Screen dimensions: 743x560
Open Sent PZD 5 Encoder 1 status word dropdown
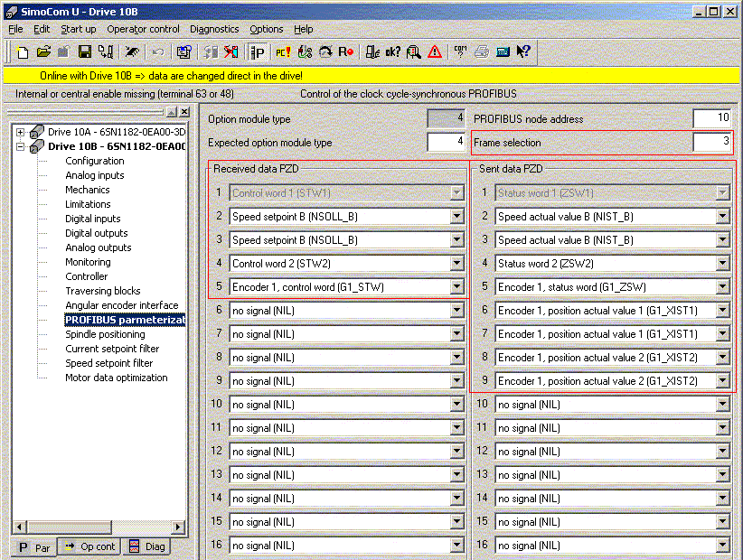tap(722, 287)
